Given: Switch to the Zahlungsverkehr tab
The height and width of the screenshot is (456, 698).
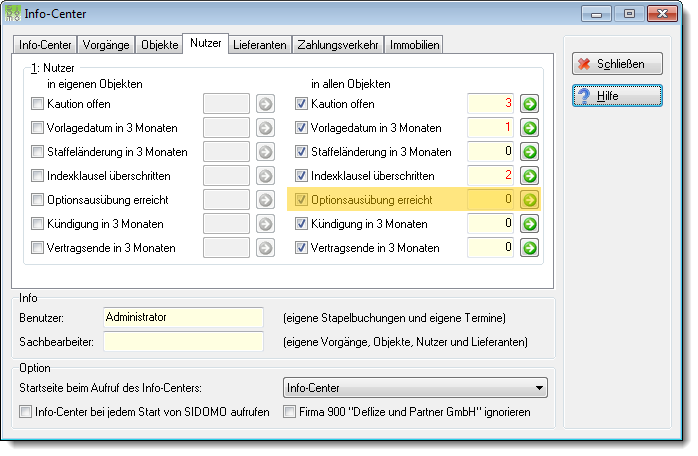Looking at the screenshot, I should coord(338,45).
